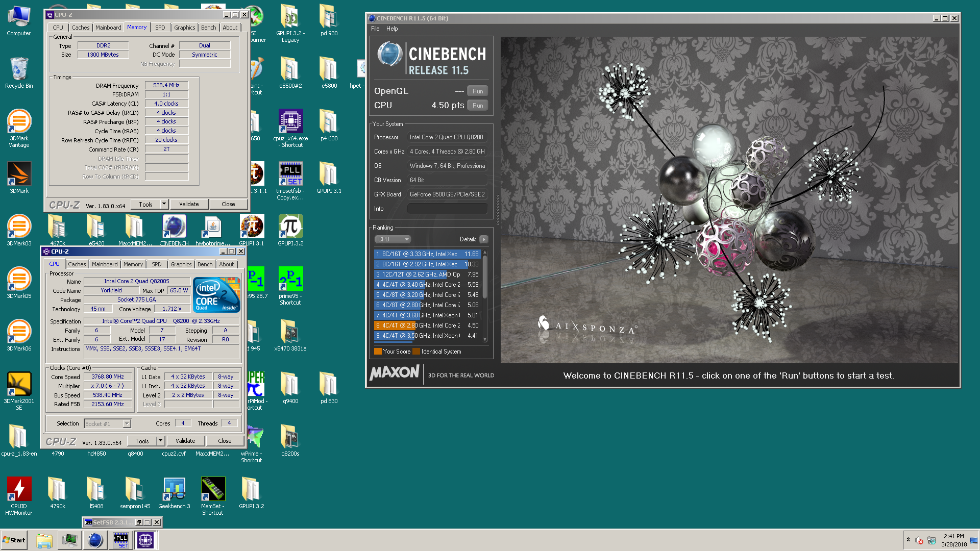Click Windows Explorer taskbar icon
The image size is (980, 551).
pyautogui.click(x=44, y=540)
